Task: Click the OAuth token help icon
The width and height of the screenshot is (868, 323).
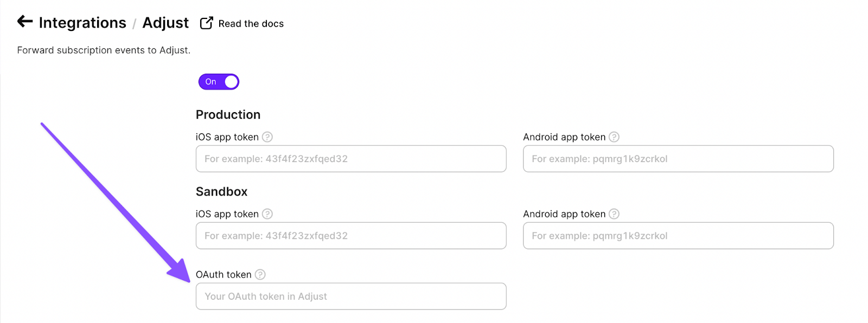Action: (x=260, y=275)
